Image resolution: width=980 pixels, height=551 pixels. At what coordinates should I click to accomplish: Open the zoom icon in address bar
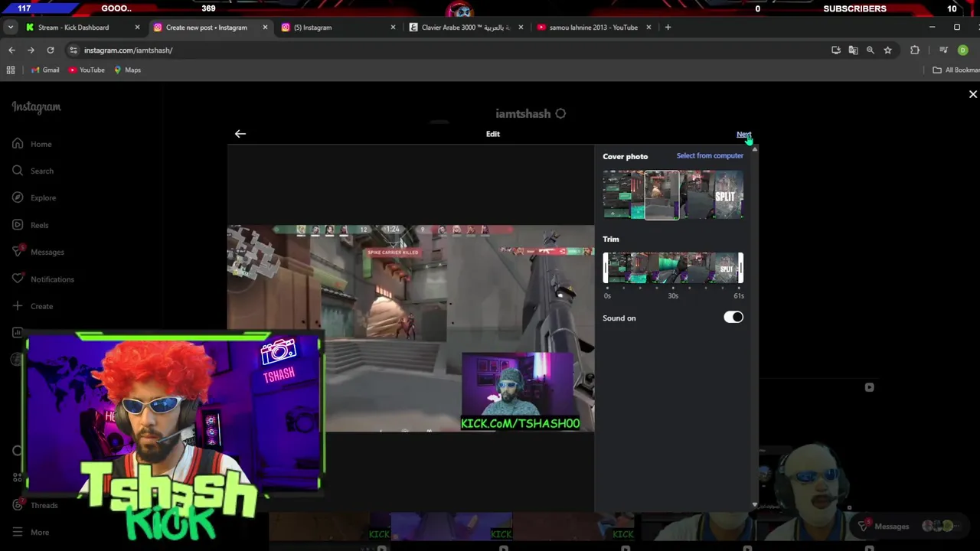click(x=870, y=50)
